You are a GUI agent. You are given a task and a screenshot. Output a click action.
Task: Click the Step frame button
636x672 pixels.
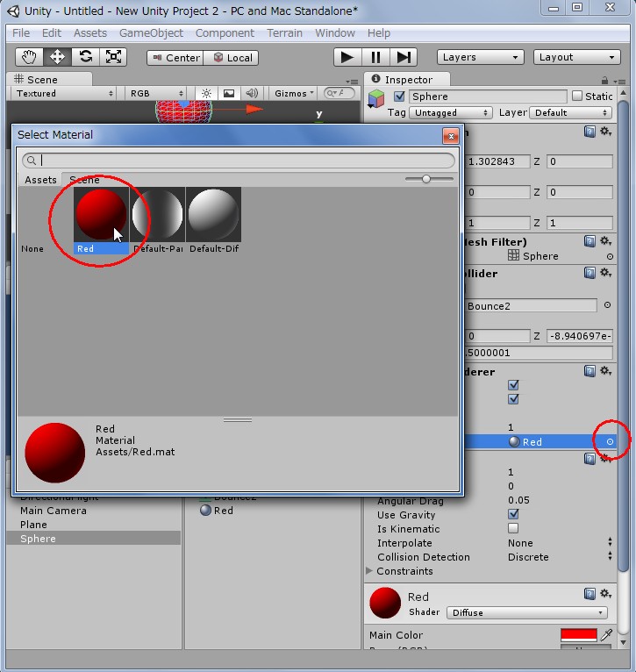pos(404,57)
